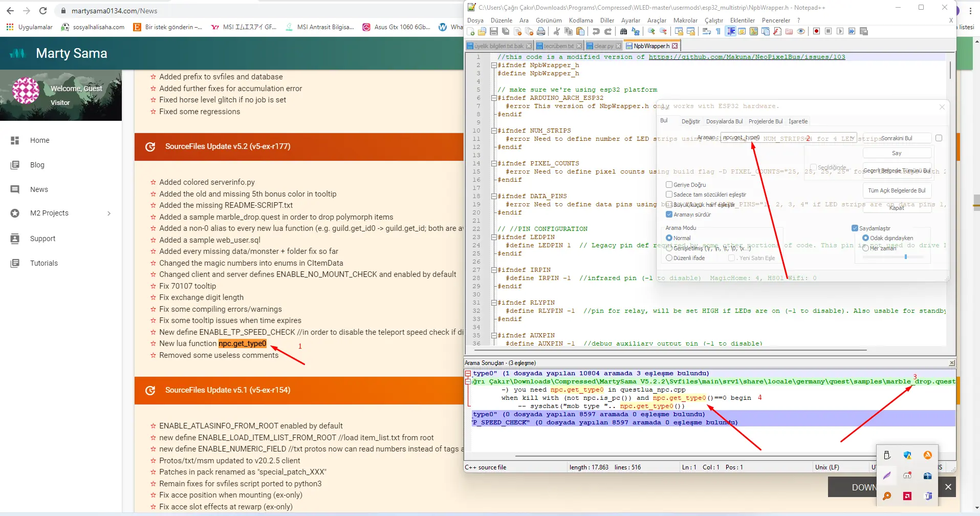Enable the Geriye Doğru checkbox
Image resolution: width=980 pixels, height=516 pixels.
pos(669,185)
